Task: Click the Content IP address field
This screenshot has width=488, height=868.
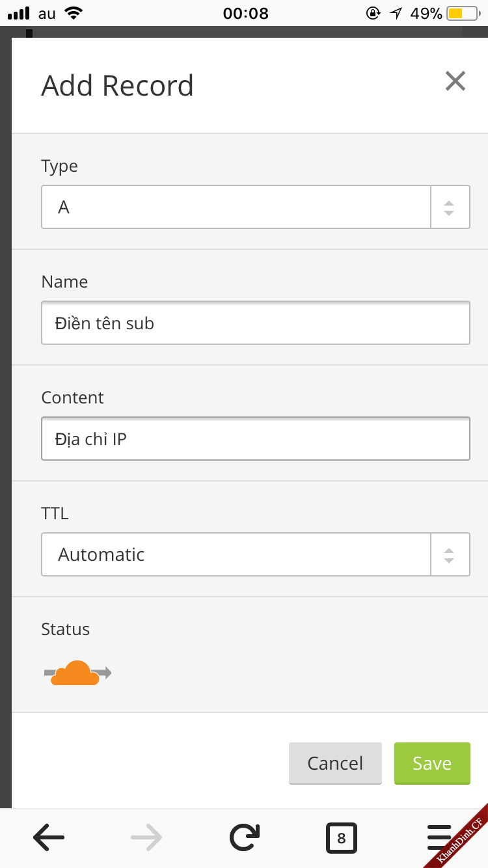Action: 255,439
